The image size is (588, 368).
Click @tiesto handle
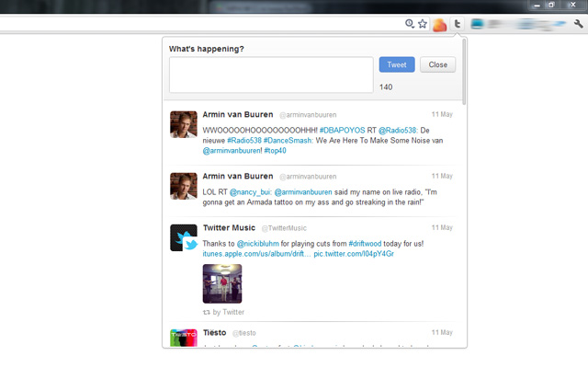click(244, 333)
